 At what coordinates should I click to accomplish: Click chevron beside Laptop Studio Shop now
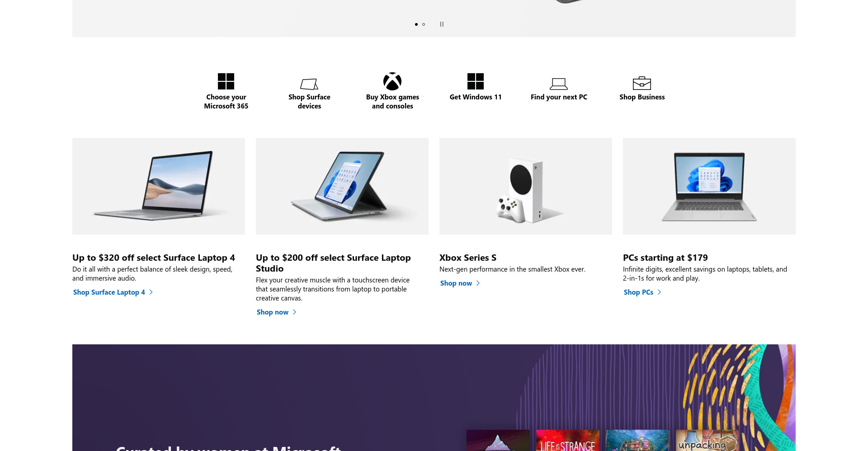[x=294, y=312]
